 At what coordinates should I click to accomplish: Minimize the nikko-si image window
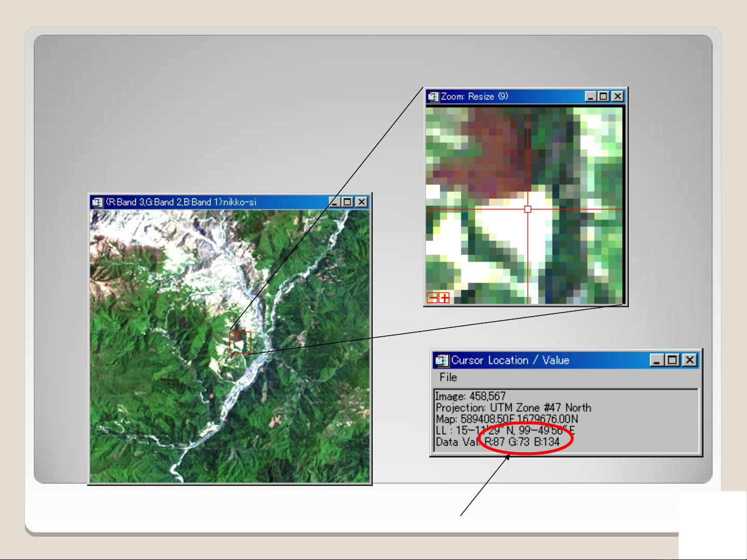coord(335,202)
